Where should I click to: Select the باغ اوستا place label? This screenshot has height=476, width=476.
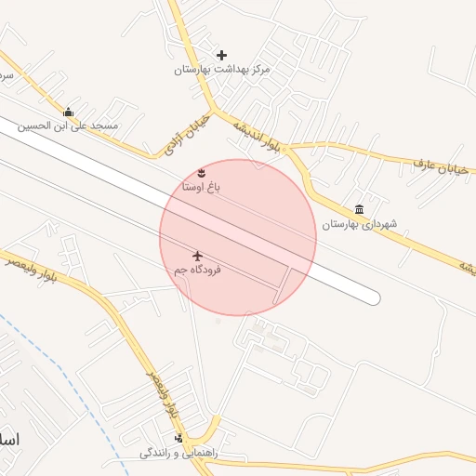click(201, 187)
